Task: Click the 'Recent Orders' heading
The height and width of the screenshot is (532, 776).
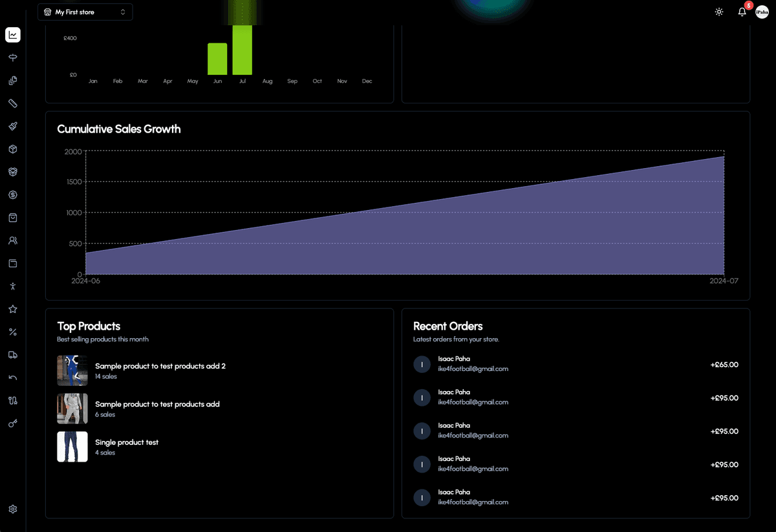Action: pos(448,326)
